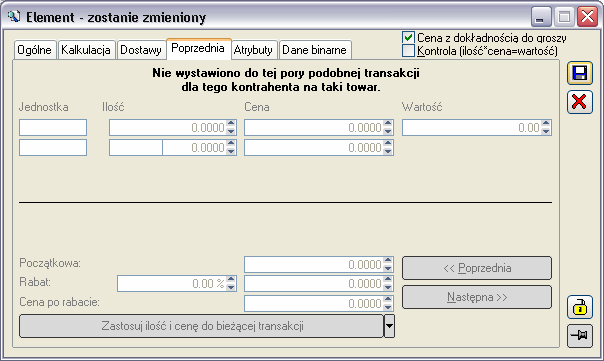Click 'Zastosuj ilość i cenę do bieżącej transakcji'

[201, 326]
